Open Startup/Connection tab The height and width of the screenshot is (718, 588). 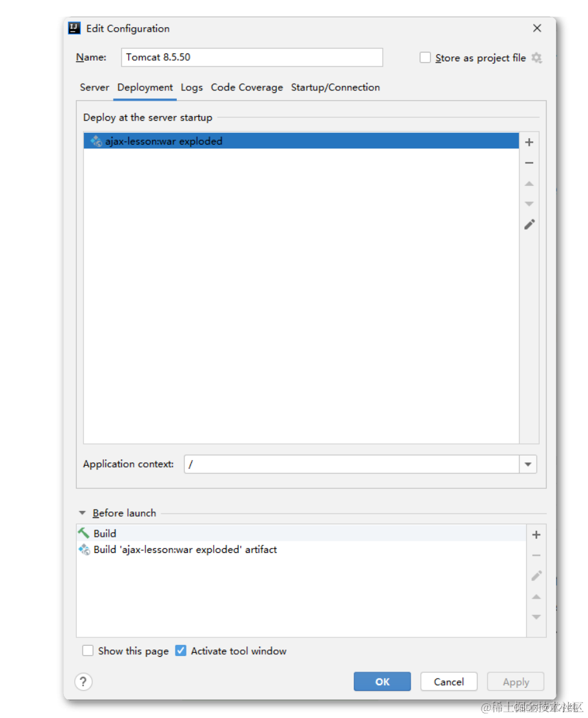pyautogui.click(x=336, y=88)
